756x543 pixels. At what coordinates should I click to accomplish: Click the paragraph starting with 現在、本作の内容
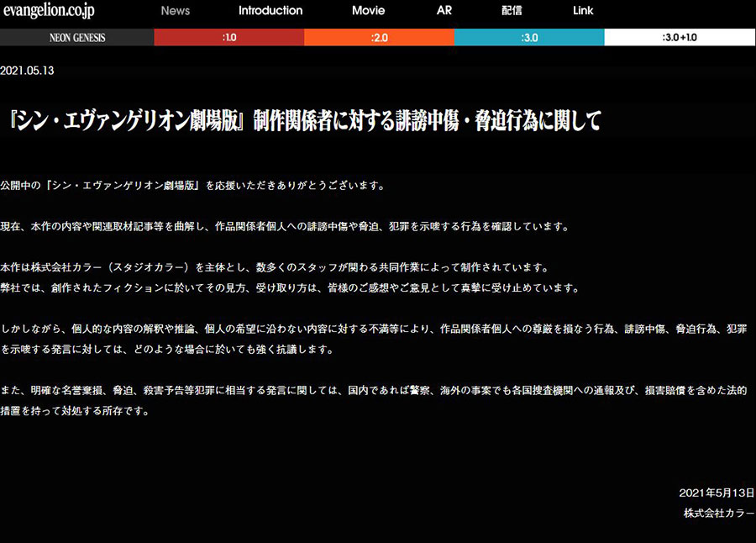(x=286, y=226)
